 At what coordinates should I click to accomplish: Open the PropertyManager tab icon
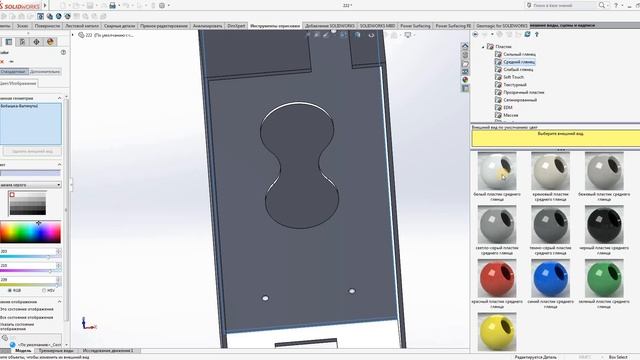tap(9, 42)
